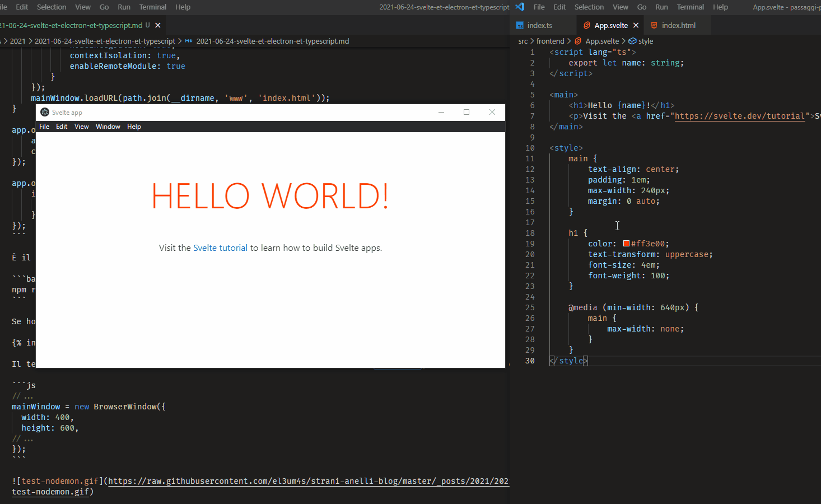Click 'style' breadcrumb item
The image size is (821, 504).
pyautogui.click(x=646, y=41)
